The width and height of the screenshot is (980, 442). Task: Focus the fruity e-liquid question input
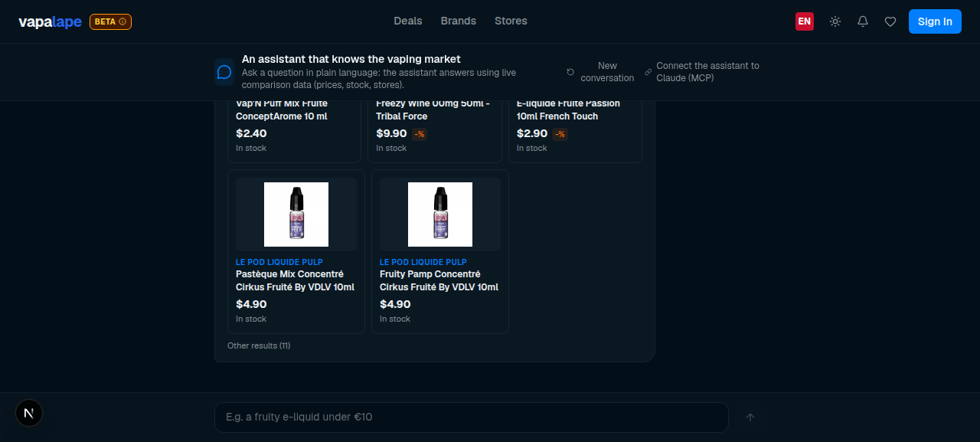tap(471, 417)
